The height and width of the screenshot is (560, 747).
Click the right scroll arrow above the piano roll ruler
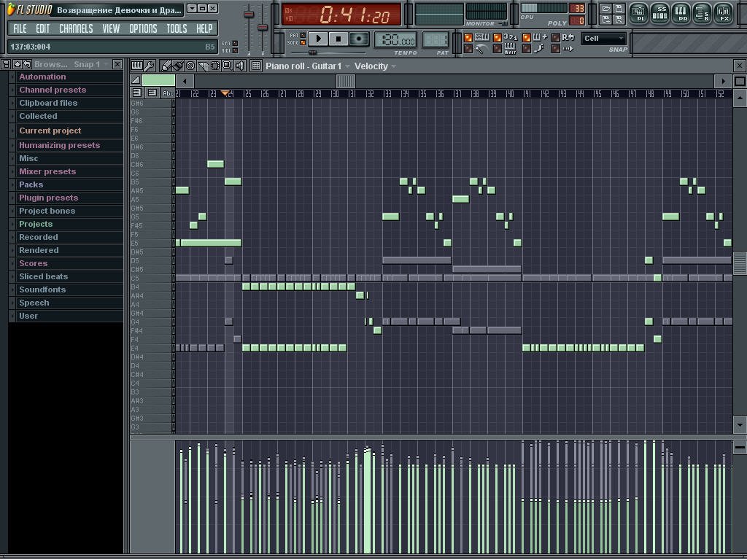pos(723,81)
